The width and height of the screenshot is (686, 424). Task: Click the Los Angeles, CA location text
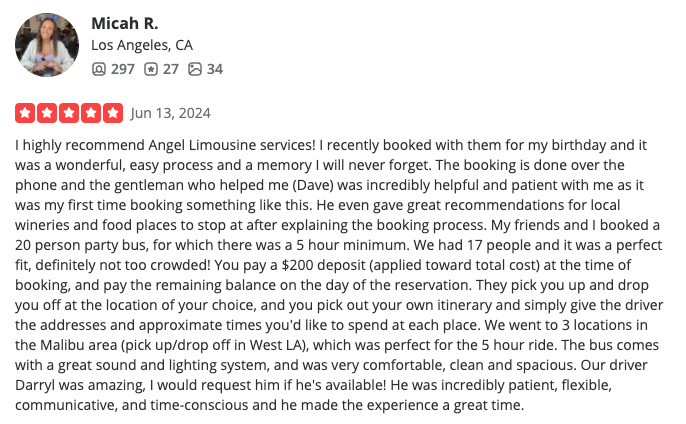(x=142, y=45)
